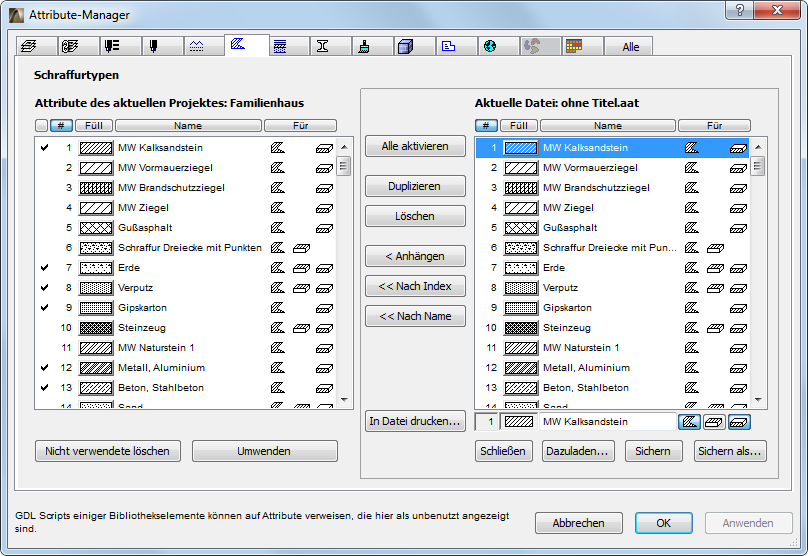Sort file list by Füll column header
Viewport: 808px width, 556px height.
[519, 125]
